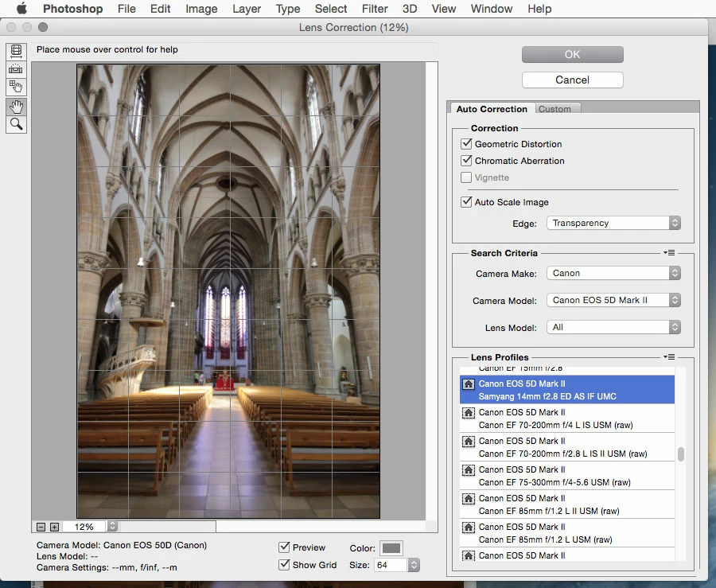
Task: Open the Lens Model dropdown
Action: pyautogui.click(x=613, y=327)
